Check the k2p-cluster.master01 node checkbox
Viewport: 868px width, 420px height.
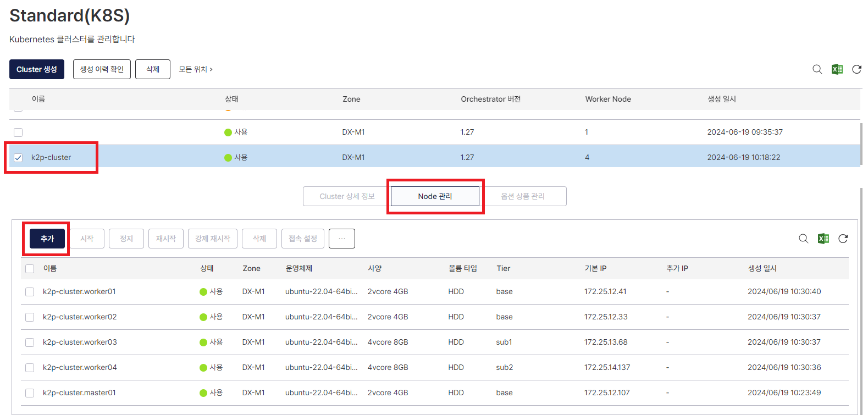click(30, 393)
